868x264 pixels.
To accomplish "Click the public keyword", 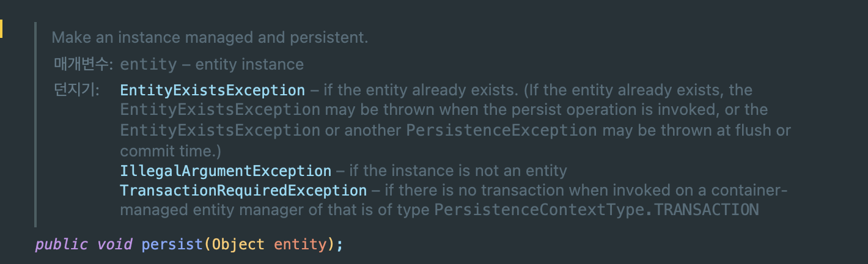I will pos(61,244).
